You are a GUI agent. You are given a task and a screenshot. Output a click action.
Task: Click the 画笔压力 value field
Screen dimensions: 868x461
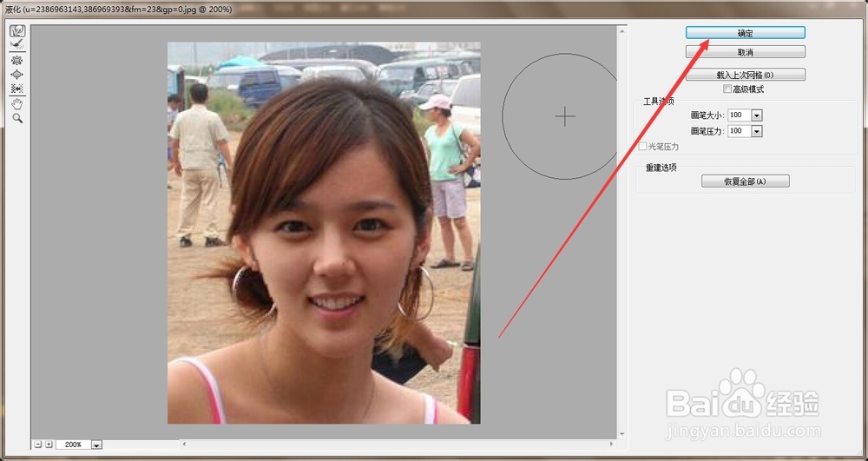pyautogui.click(x=740, y=131)
